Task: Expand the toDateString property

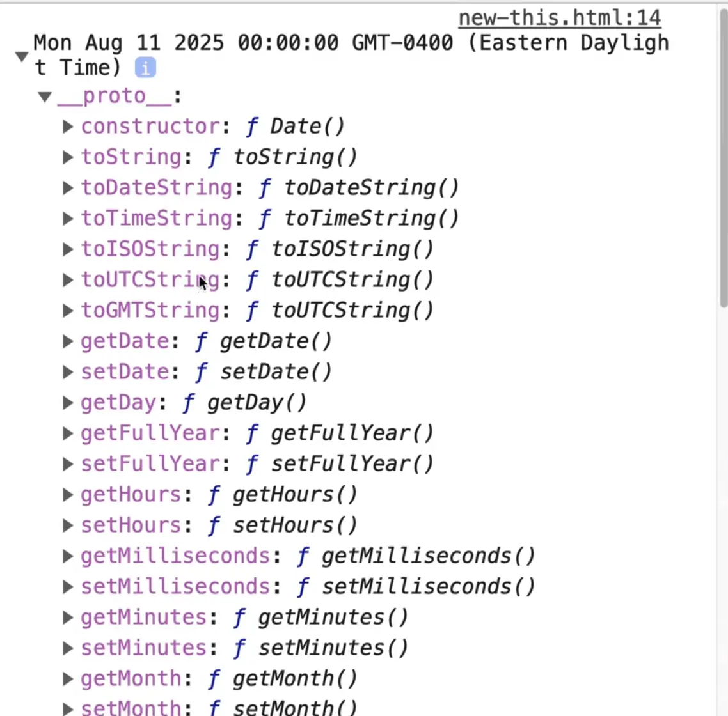Action: pyautogui.click(x=68, y=188)
